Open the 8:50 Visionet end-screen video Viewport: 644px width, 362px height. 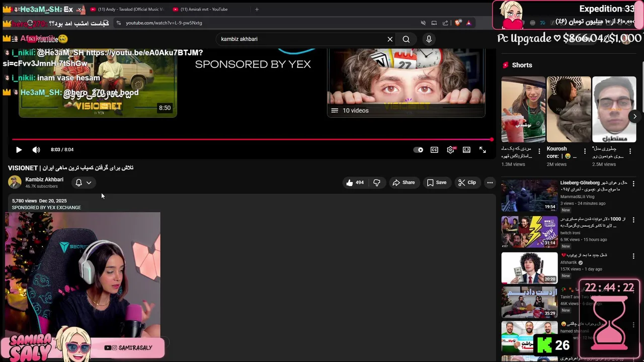pos(98,83)
